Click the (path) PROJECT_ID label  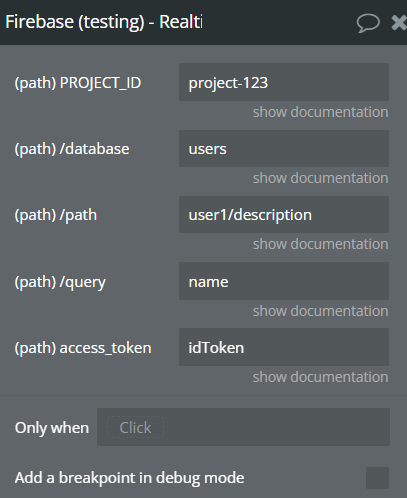(78, 83)
